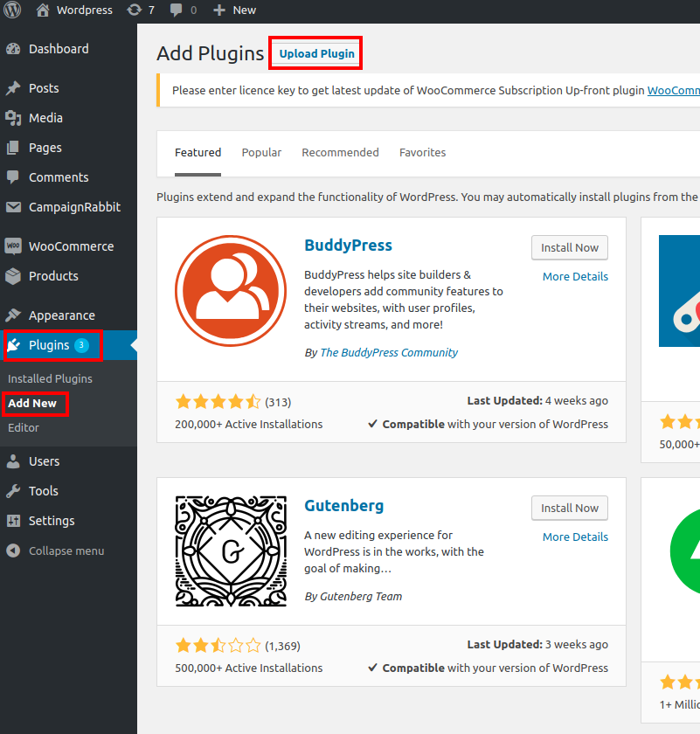Click the '500,000+ Active Installations' text

pyautogui.click(x=249, y=668)
